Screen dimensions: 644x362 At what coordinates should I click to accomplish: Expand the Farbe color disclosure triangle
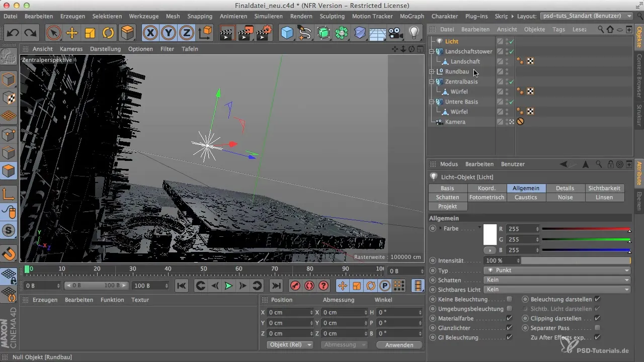tap(441, 228)
